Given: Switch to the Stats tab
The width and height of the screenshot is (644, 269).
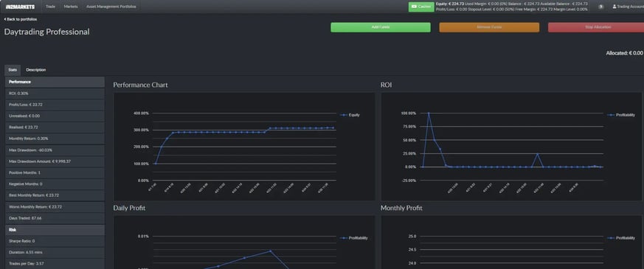Looking at the screenshot, I should pos(13,70).
